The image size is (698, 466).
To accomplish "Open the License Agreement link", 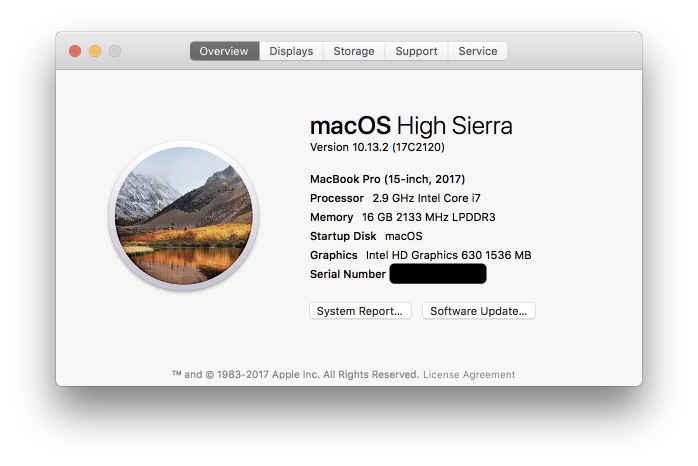I will click(469, 375).
